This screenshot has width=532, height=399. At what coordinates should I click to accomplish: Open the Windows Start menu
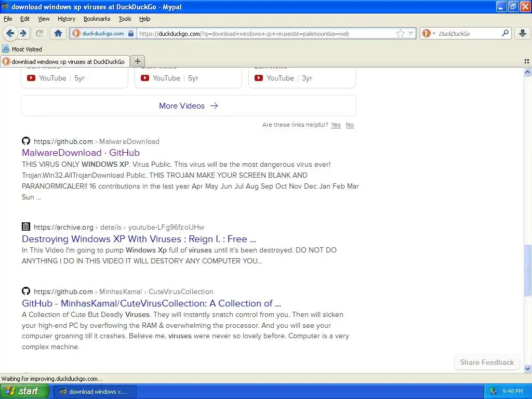tap(24, 391)
